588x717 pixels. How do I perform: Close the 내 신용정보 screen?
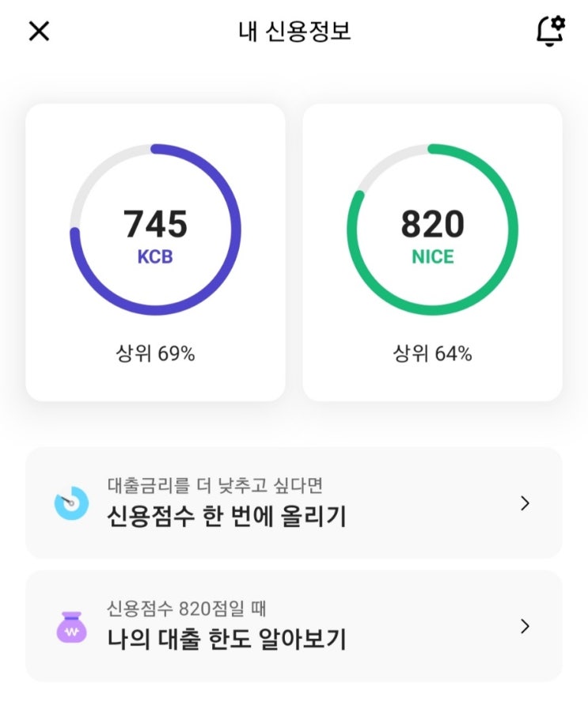click(39, 32)
